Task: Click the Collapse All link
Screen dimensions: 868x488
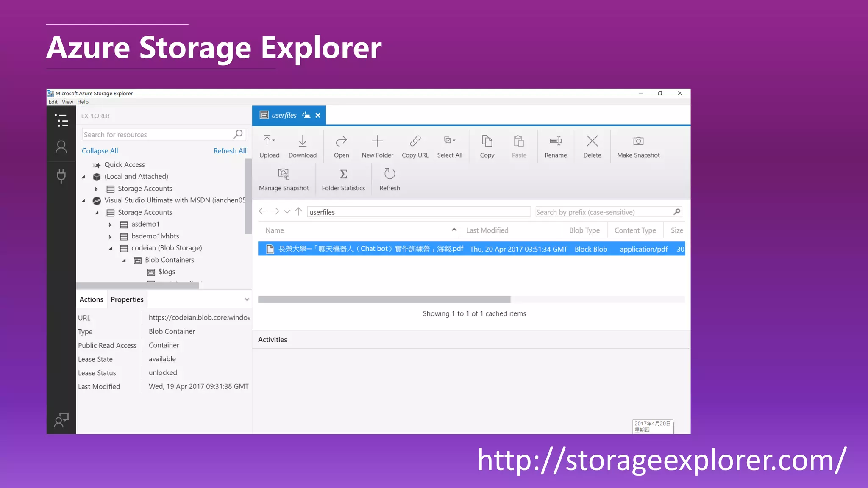Action: click(100, 151)
